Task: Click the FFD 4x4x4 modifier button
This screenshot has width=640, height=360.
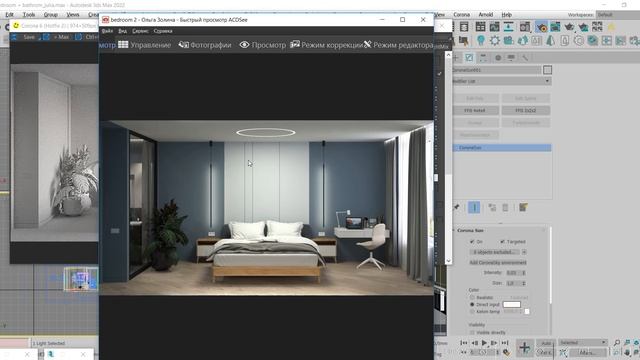Action: pos(476,110)
